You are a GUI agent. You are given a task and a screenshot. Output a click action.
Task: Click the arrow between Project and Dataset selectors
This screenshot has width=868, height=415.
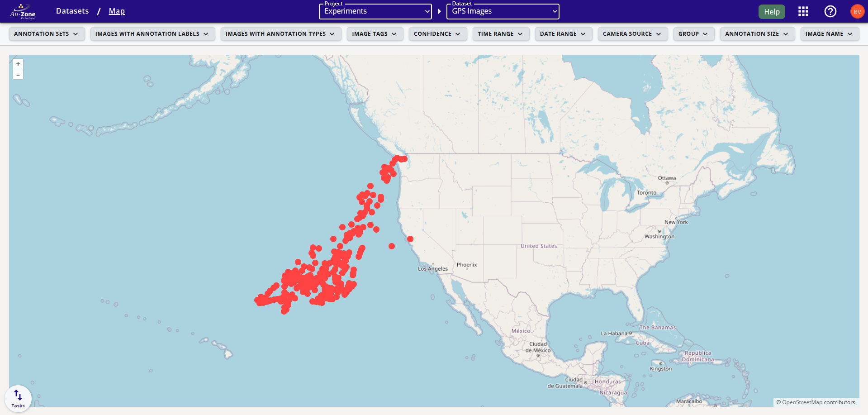click(x=439, y=11)
